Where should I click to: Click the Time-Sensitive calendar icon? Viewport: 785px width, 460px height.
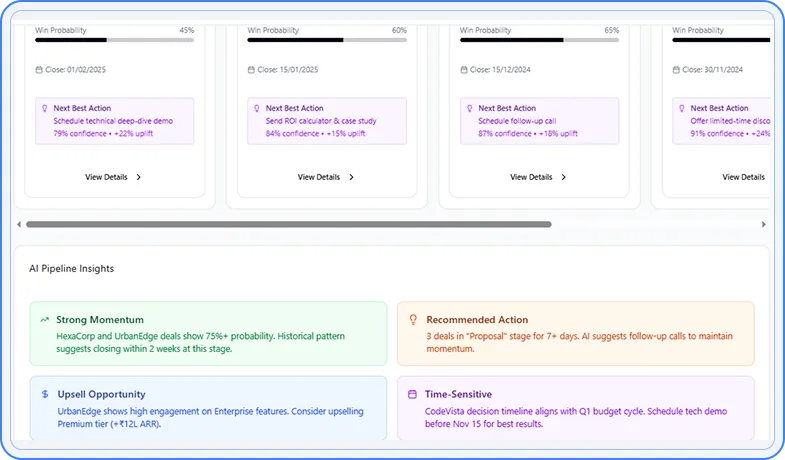412,394
